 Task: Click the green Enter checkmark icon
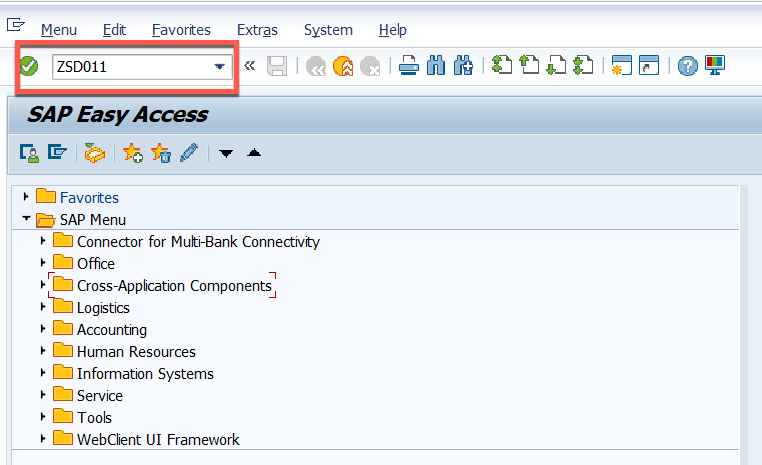pyautogui.click(x=29, y=67)
